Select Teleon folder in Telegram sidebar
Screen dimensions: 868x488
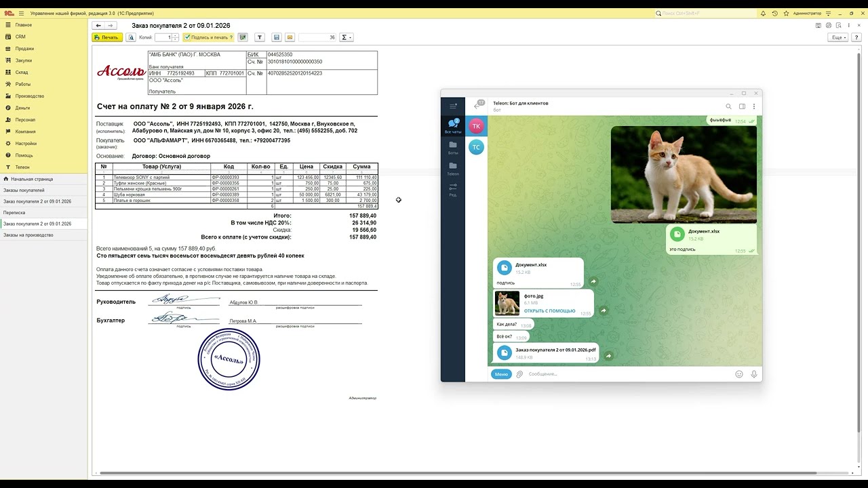[x=453, y=169]
